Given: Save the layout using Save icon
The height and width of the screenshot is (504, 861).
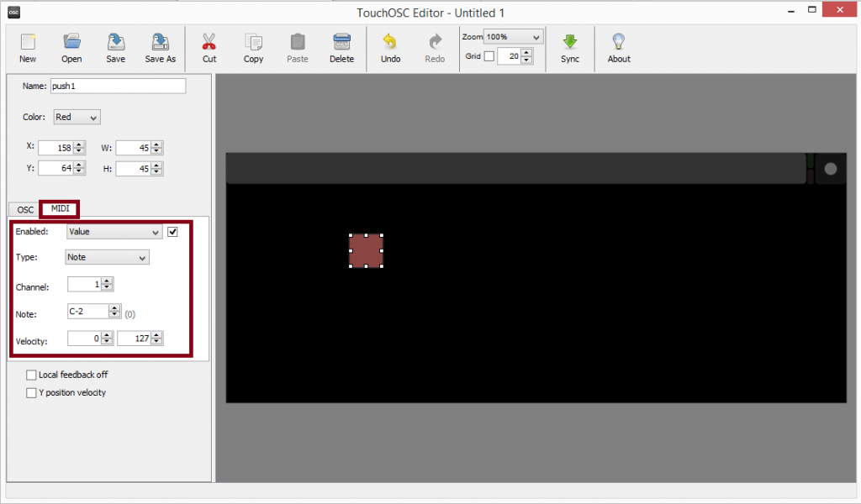Looking at the screenshot, I should [x=115, y=48].
